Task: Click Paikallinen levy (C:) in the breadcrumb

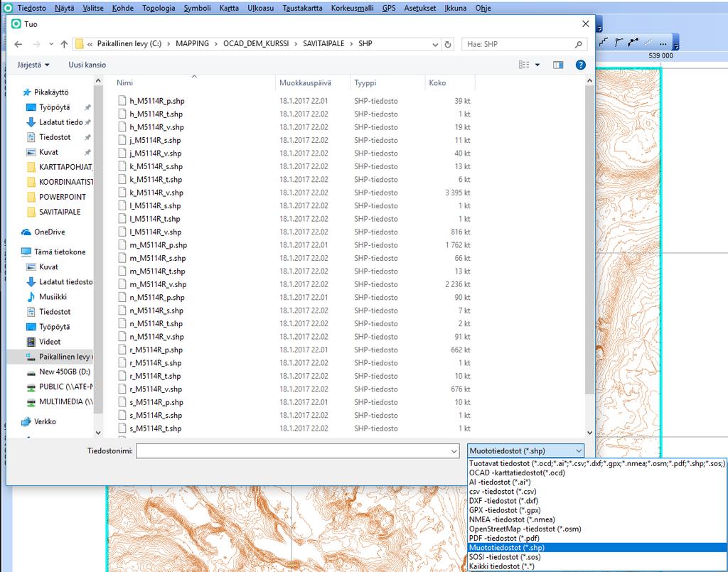Action: (x=129, y=43)
